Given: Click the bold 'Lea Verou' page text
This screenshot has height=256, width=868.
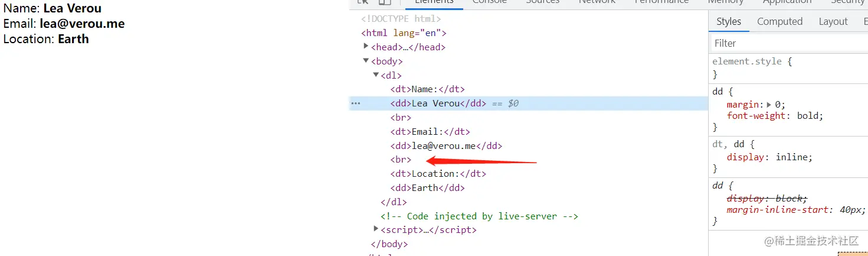Looking at the screenshot, I should click(x=72, y=8).
